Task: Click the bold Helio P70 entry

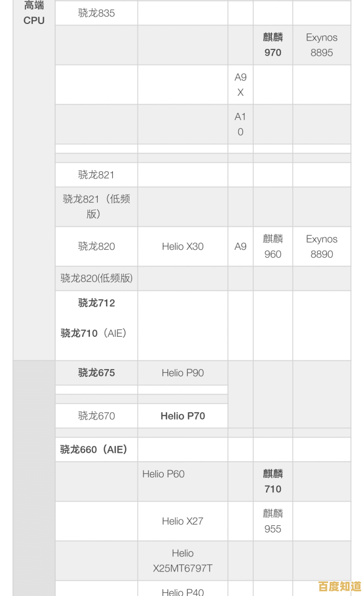Action: tap(183, 416)
